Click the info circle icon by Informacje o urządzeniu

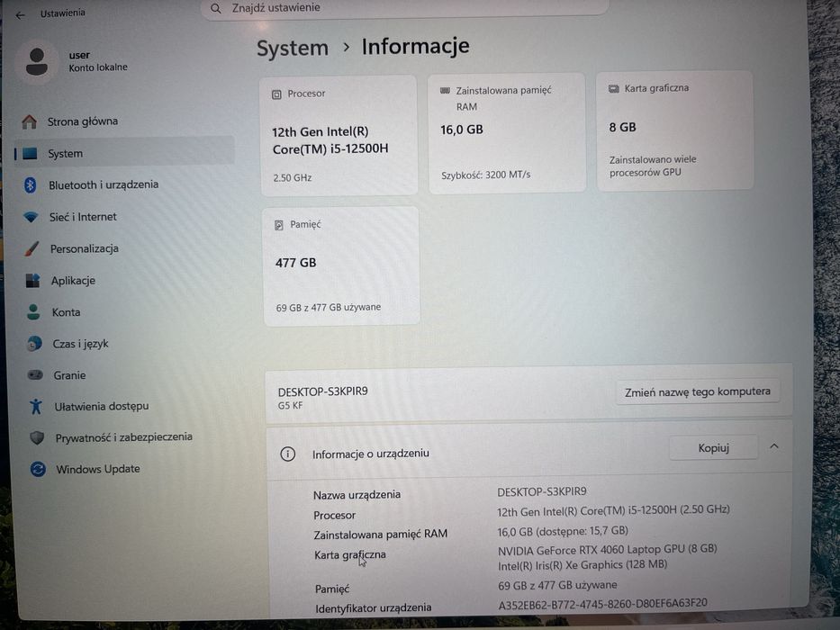(x=288, y=454)
